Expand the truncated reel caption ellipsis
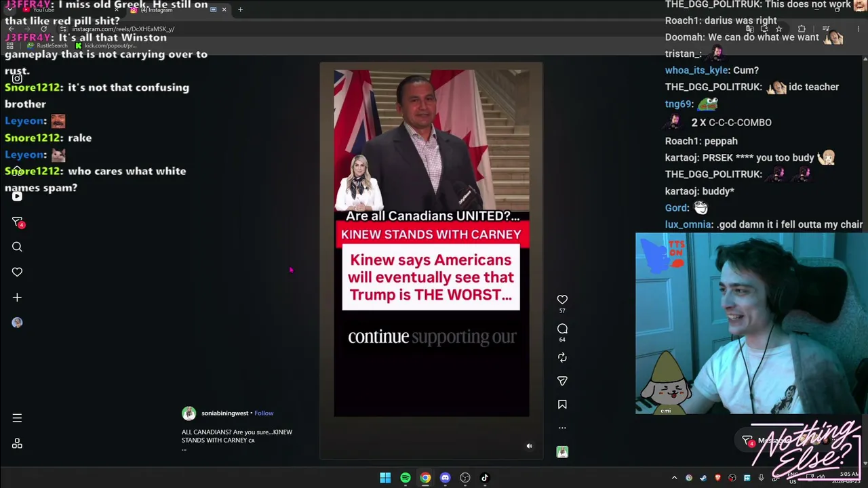Image resolution: width=868 pixels, height=488 pixels. coord(183,449)
